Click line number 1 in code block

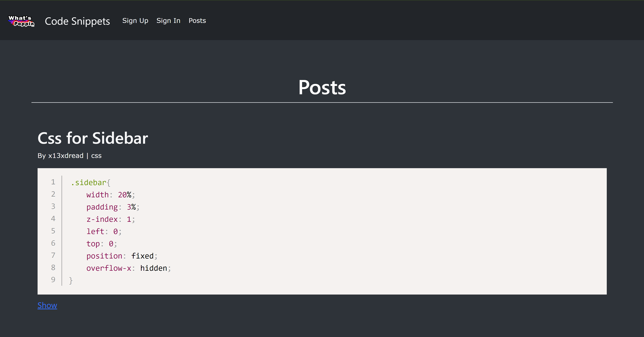(x=53, y=182)
